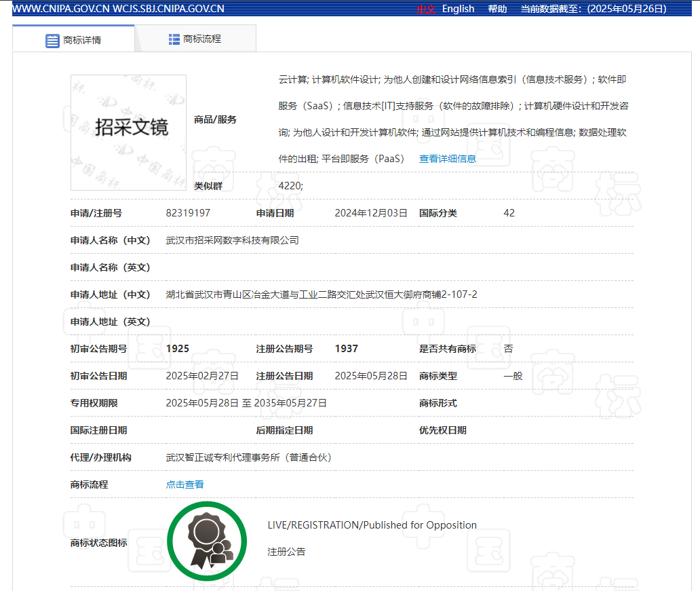Image resolution: width=700 pixels, height=591 pixels.
Task: Open the 帮助 help link
Action: click(497, 9)
